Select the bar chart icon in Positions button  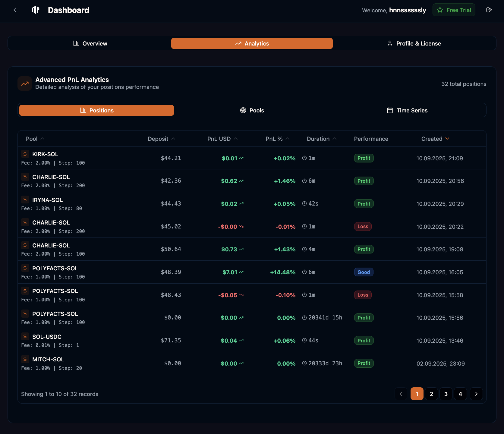point(83,110)
